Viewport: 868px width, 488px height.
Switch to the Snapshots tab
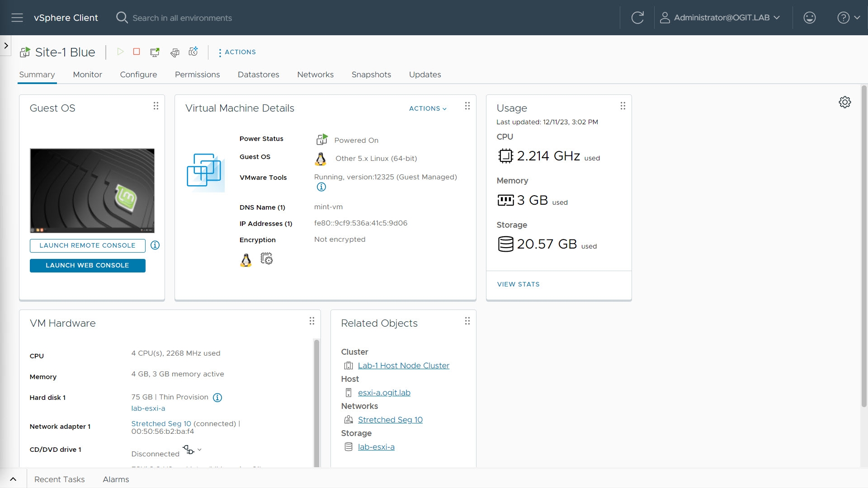click(371, 75)
